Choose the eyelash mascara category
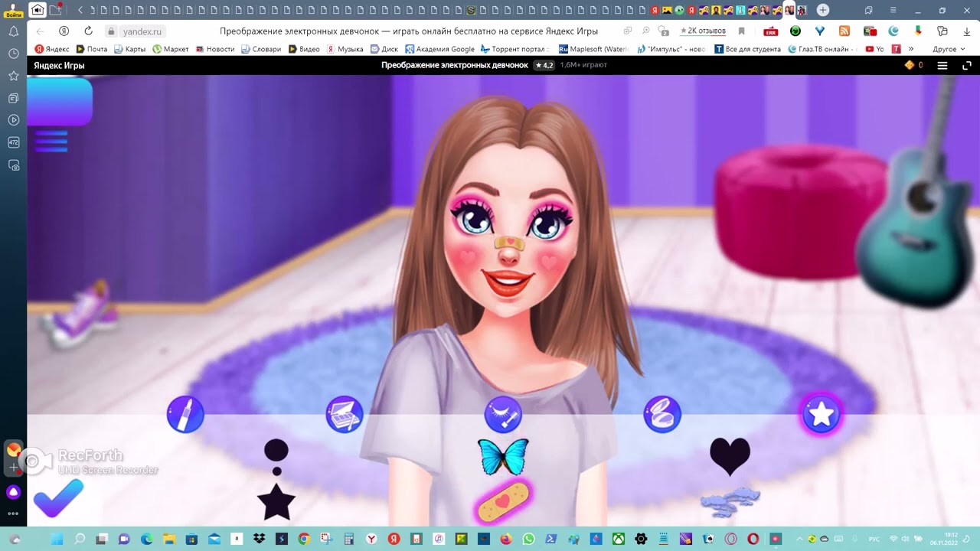Screen dimensions: 980x551 coord(503,415)
